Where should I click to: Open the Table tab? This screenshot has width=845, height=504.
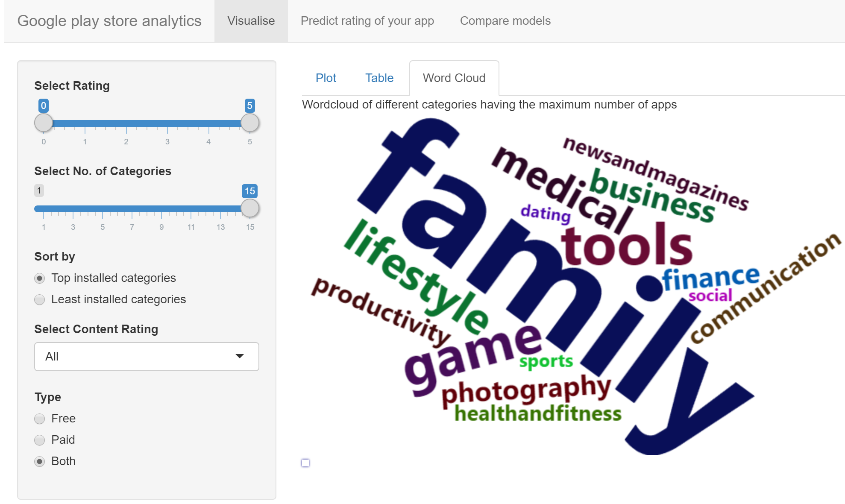click(x=379, y=78)
